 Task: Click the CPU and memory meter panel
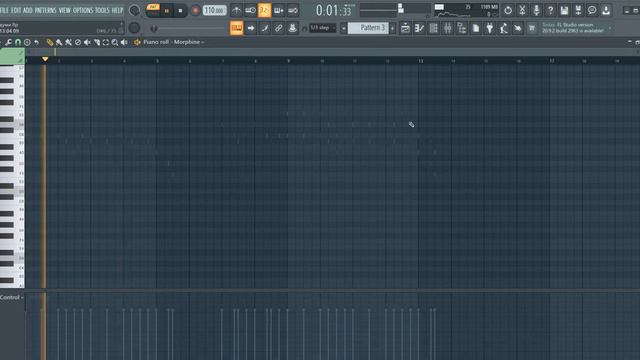coord(466,11)
